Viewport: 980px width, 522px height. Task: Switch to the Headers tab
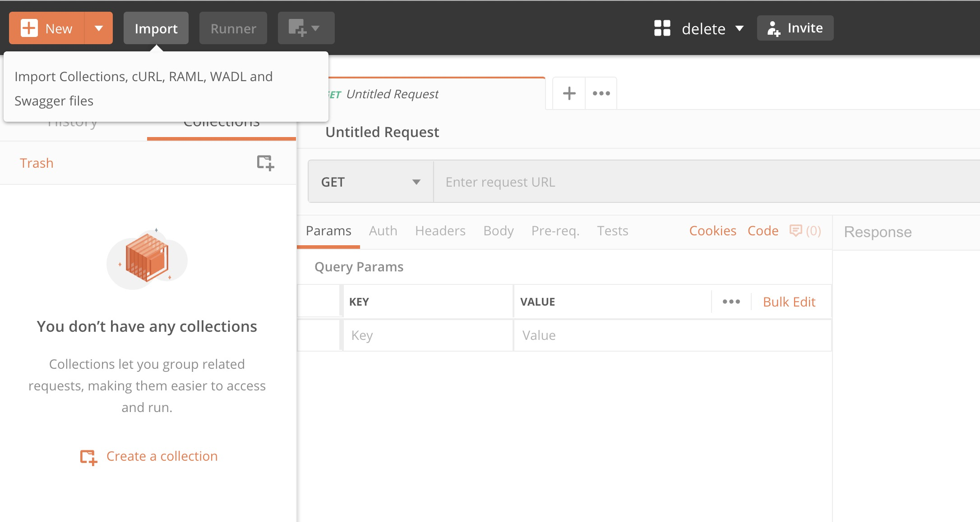[x=440, y=231]
